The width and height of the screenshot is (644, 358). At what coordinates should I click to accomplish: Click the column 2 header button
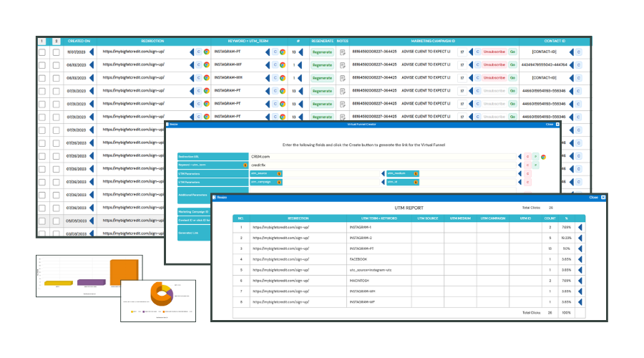pyautogui.click(x=57, y=41)
